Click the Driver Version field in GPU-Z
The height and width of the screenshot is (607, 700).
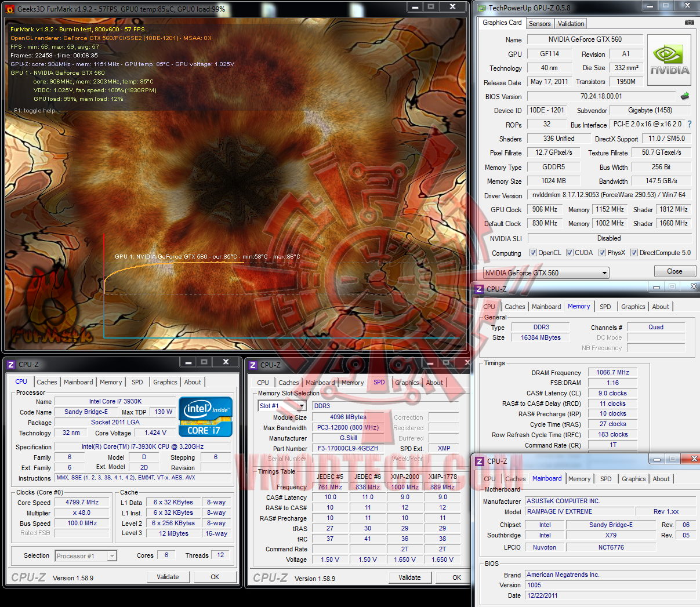coord(609,195)
